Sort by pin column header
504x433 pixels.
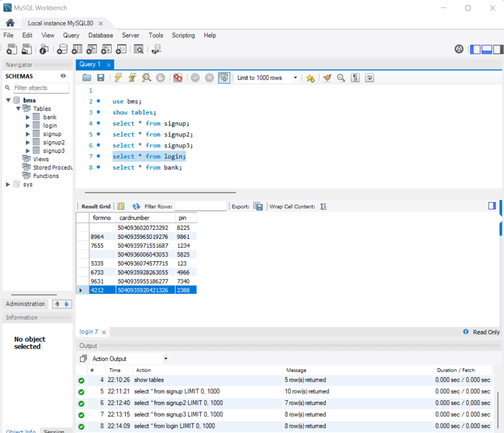[x=186, y=218]
